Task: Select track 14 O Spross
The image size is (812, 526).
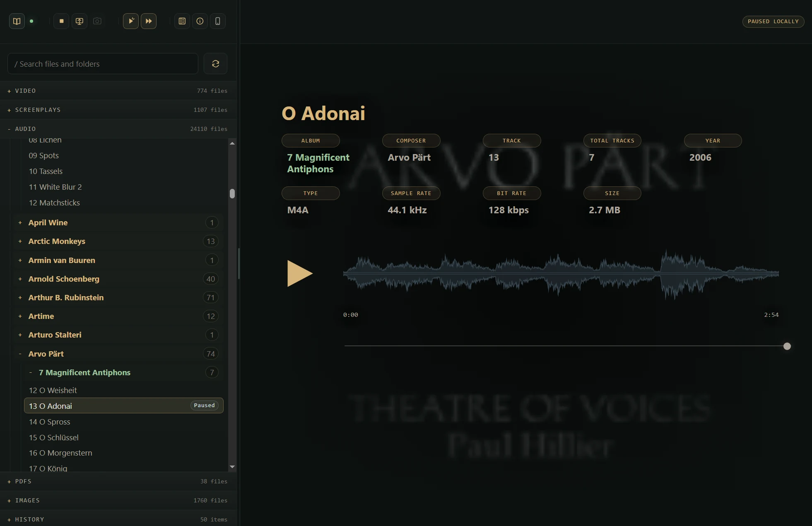Action: tap(123, 422)
